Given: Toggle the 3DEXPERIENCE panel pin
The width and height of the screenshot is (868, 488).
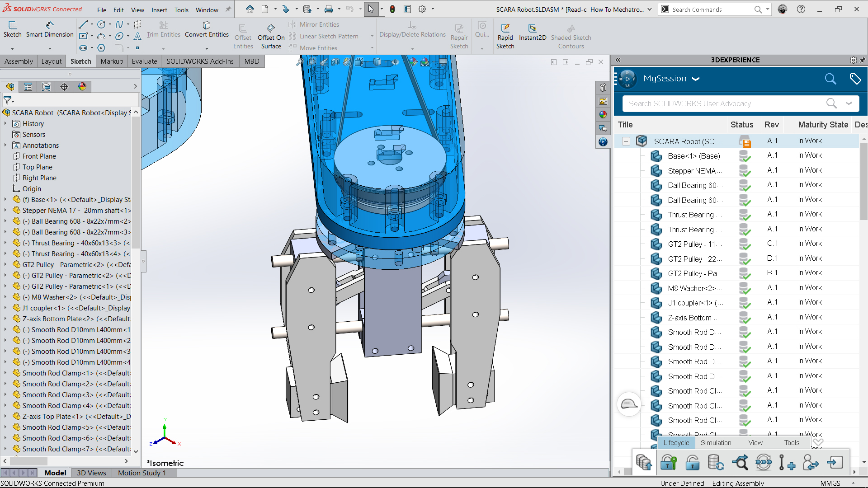Looking at the screenshot, I should tap(863, 60).
